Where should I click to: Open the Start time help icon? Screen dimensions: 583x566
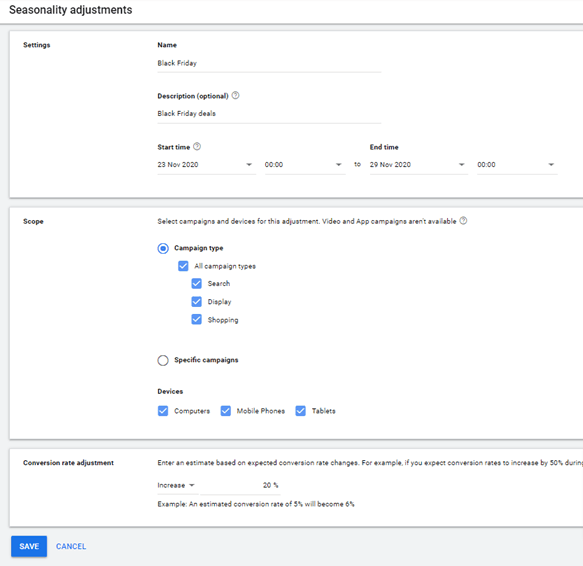[x=197, y=147]
